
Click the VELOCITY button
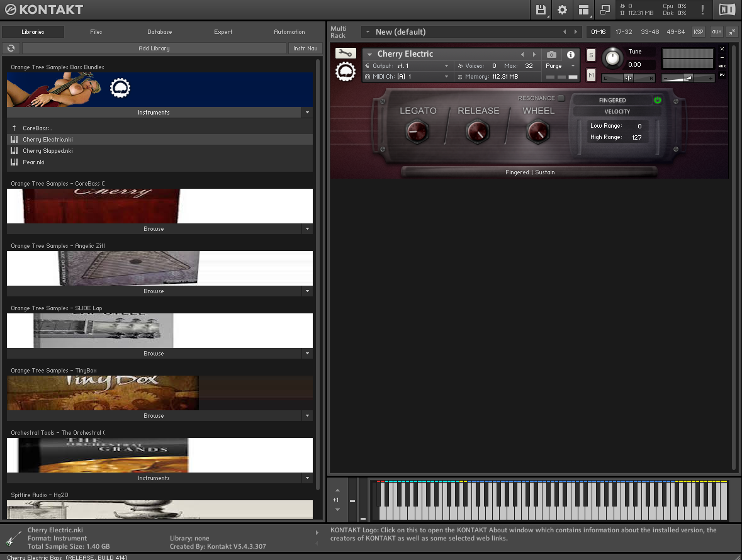[617, 111]
